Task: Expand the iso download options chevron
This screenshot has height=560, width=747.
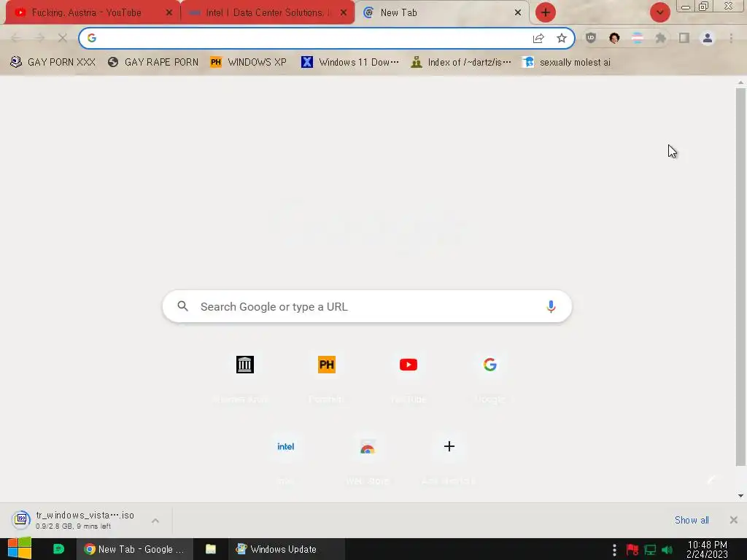Action: [x=155, y=521]
